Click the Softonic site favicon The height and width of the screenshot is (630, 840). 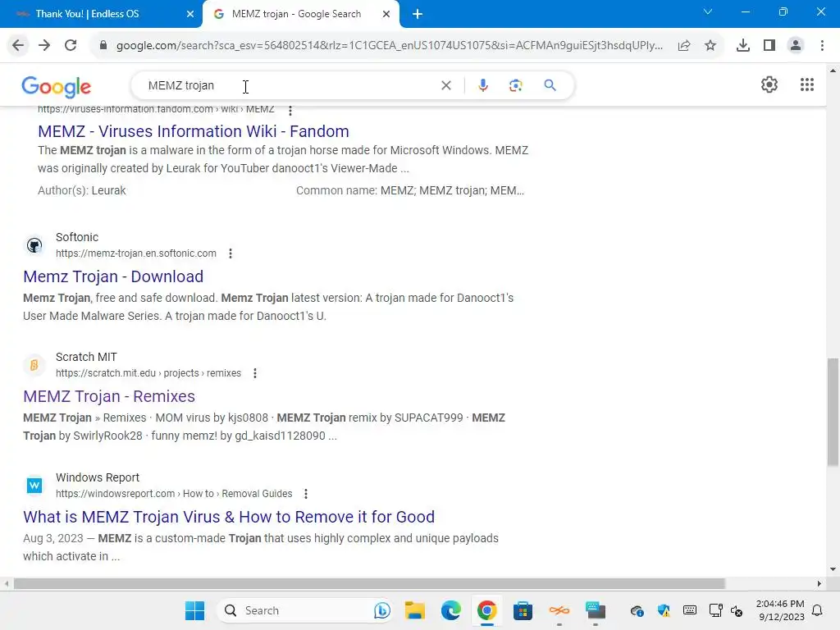tap(34, 245)
